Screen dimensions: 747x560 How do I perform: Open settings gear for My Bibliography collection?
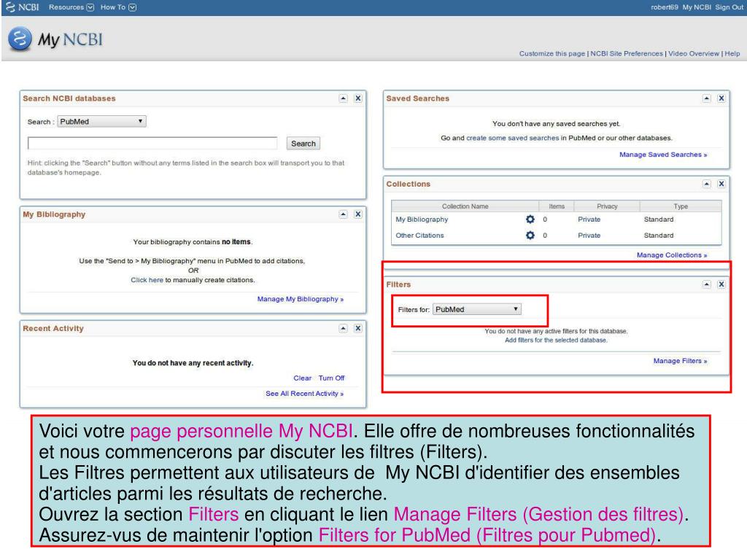tap(530, 219)
